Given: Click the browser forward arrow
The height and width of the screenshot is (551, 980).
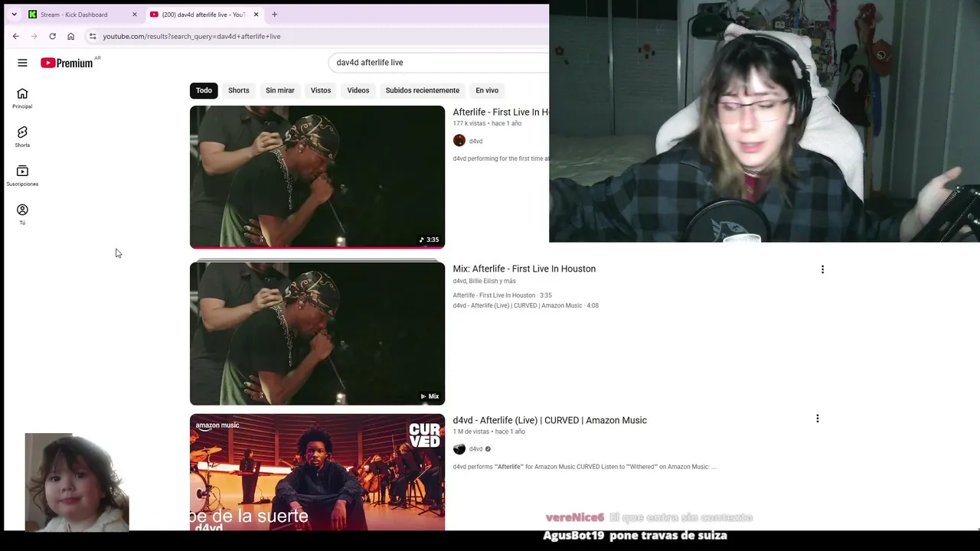Looking at the screenshot, I should click(x=34, y=36).
